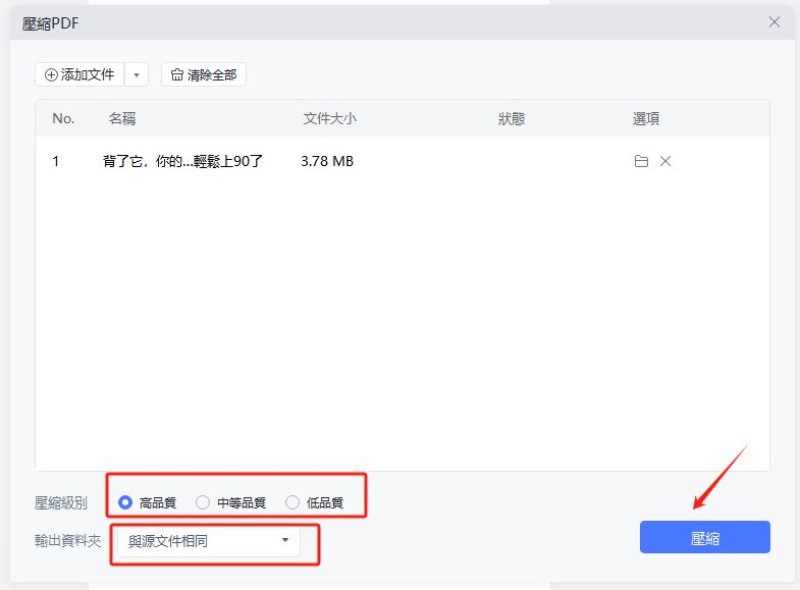Remove the file using the row X icon

click(665, 161)
